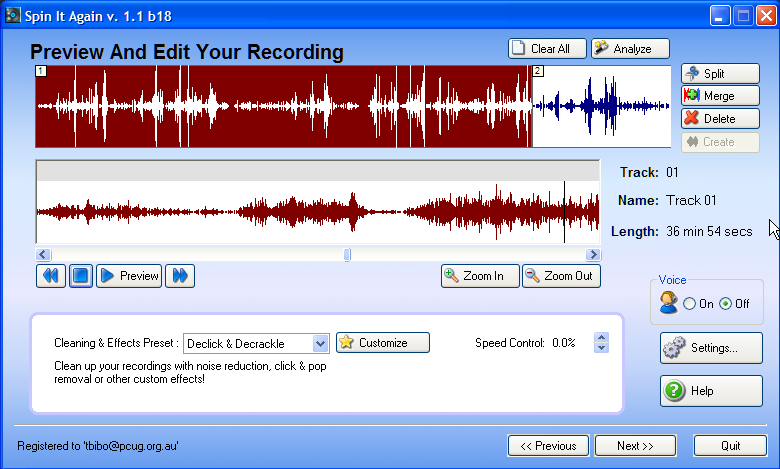This screenshot has width=780, height=469.
Task: Click the registration text 'tbibo@pcug.org.au'
Action: (x=131, y=446)
